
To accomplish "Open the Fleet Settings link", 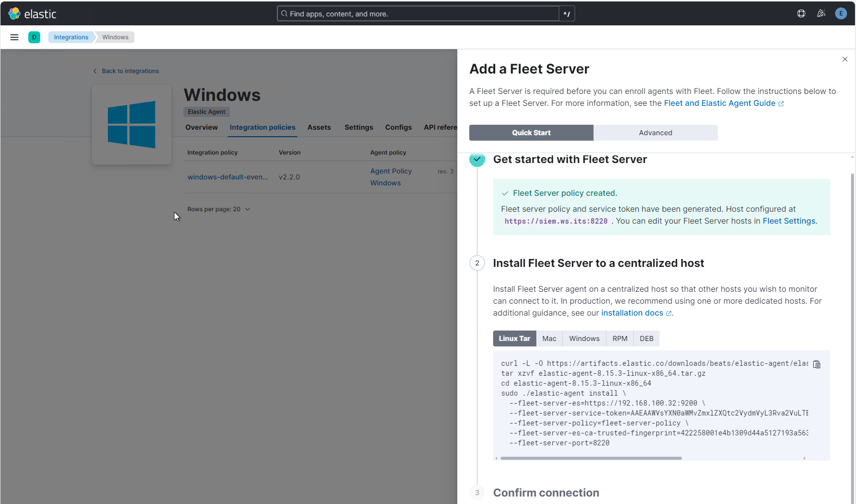I will (x=789, y=221).
